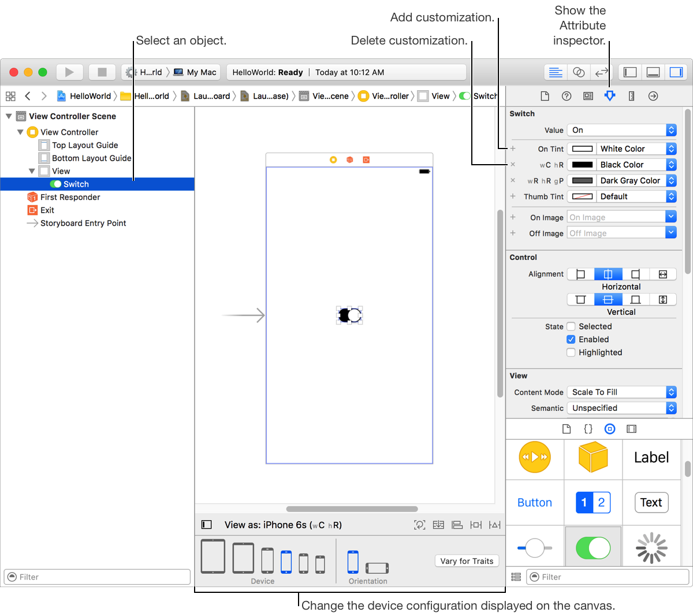Check the Highlighted state checkbox
The height and width of the screenshot is (616, 693).
pos(571,352)
